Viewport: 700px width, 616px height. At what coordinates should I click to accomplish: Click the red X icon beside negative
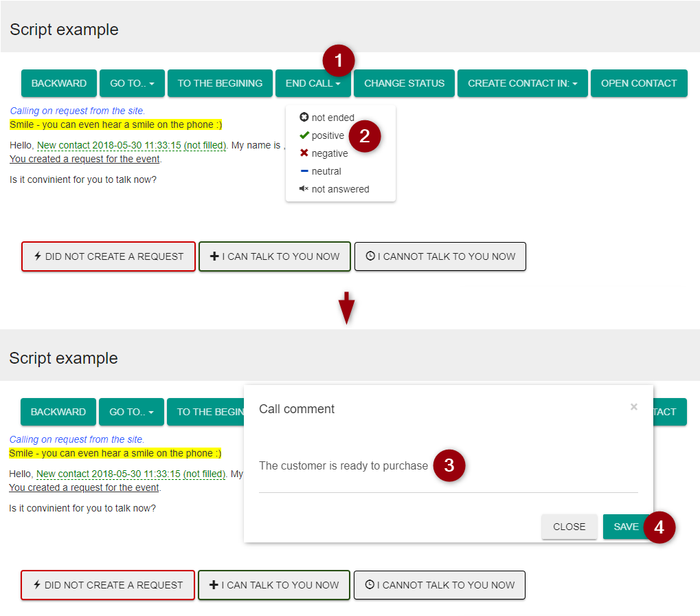tap(304, 153)
